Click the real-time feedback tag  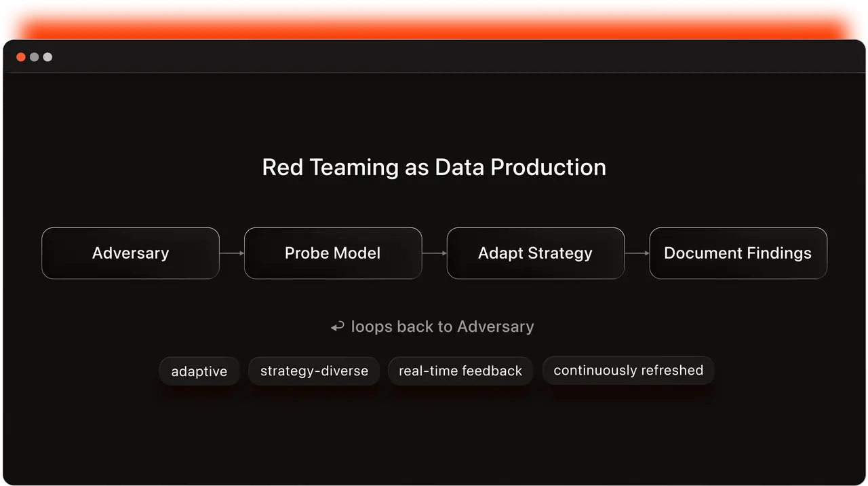point(460,371)
